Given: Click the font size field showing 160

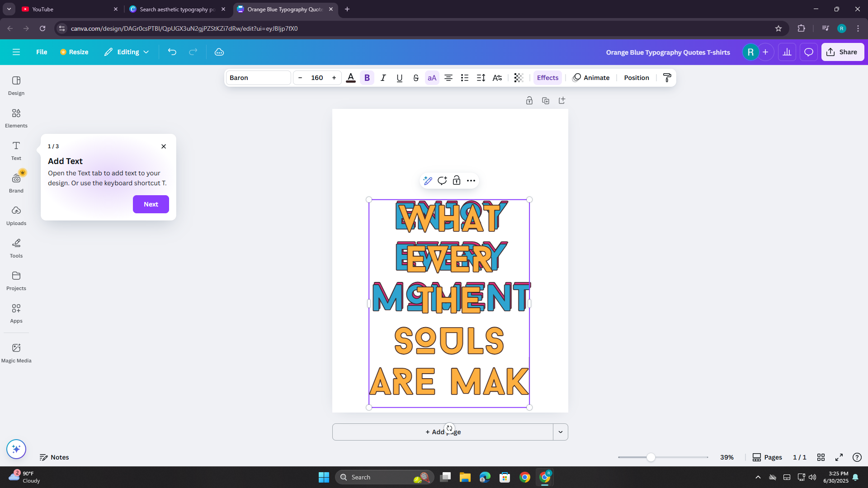Looking at the screenshot, I should (317, 78).
